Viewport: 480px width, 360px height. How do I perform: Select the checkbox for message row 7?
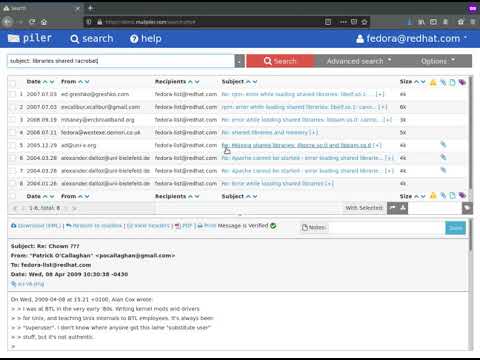click(x=13, y=171)
